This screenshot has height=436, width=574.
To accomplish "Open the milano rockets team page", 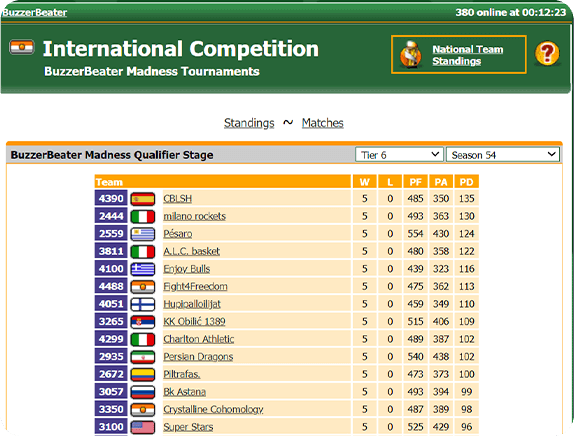I will coord(194,216).
